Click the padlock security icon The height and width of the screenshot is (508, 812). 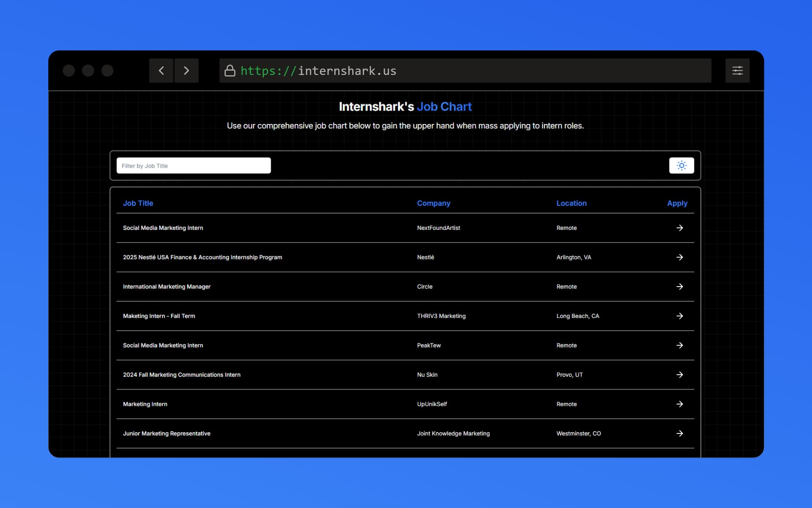(230, 71)
